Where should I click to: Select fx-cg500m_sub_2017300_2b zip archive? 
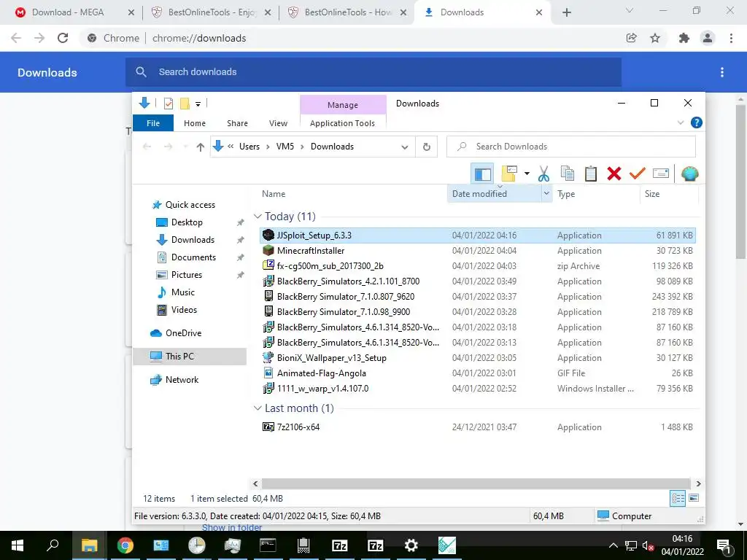[477, 265]
